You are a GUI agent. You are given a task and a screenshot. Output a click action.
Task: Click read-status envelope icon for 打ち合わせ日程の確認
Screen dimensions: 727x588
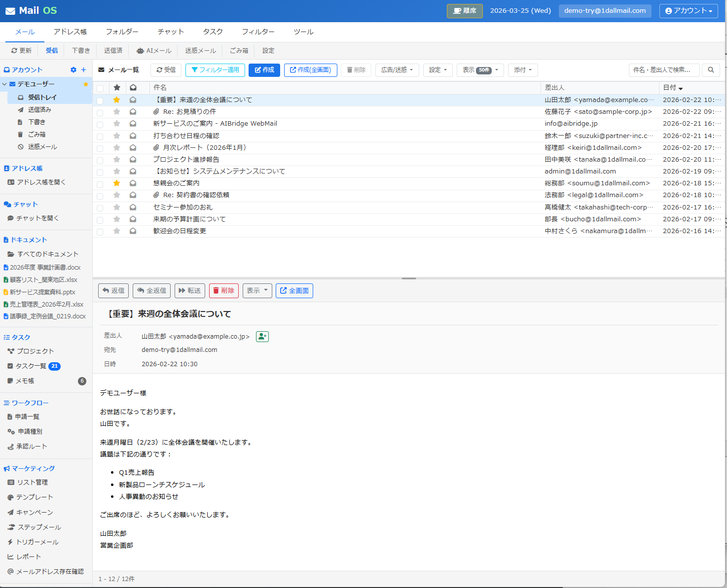[x=133, y=136]
